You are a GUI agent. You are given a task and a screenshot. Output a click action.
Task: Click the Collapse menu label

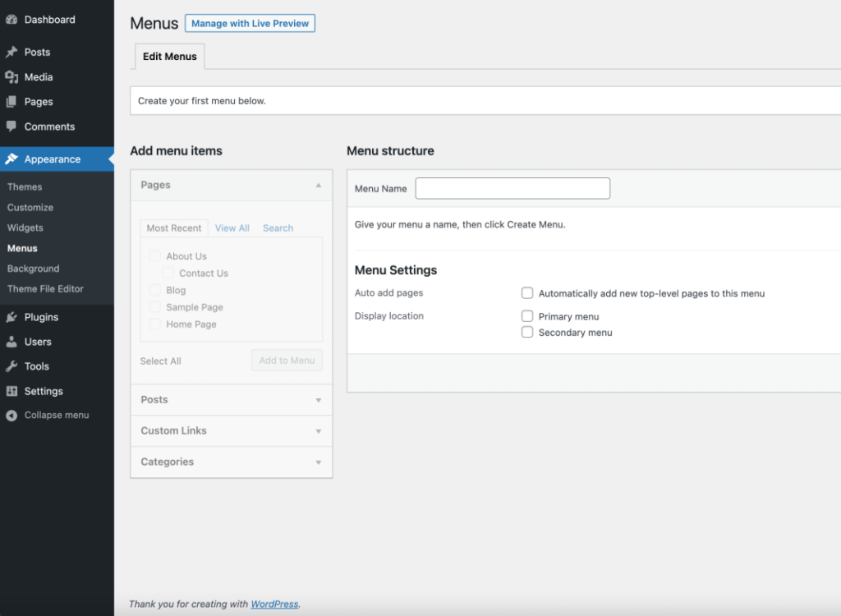[57, 416]
